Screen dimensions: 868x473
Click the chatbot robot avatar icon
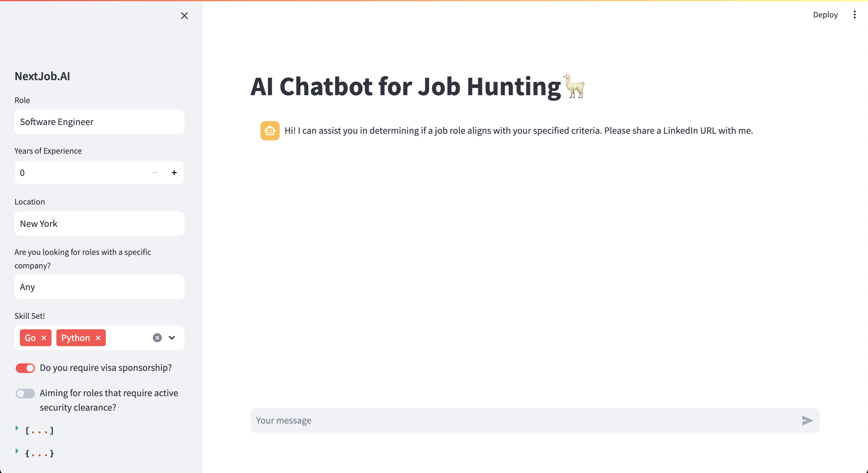click(x=270, y=131)
